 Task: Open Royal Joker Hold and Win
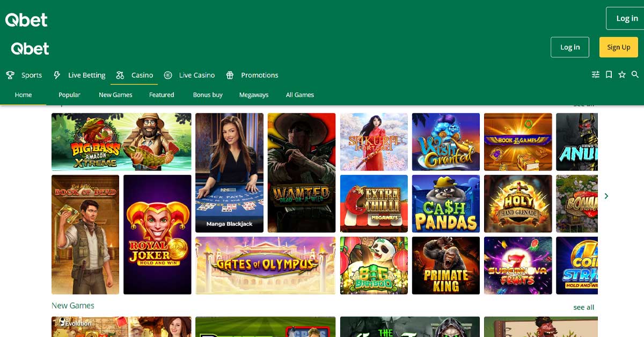[x=157, y=235]
